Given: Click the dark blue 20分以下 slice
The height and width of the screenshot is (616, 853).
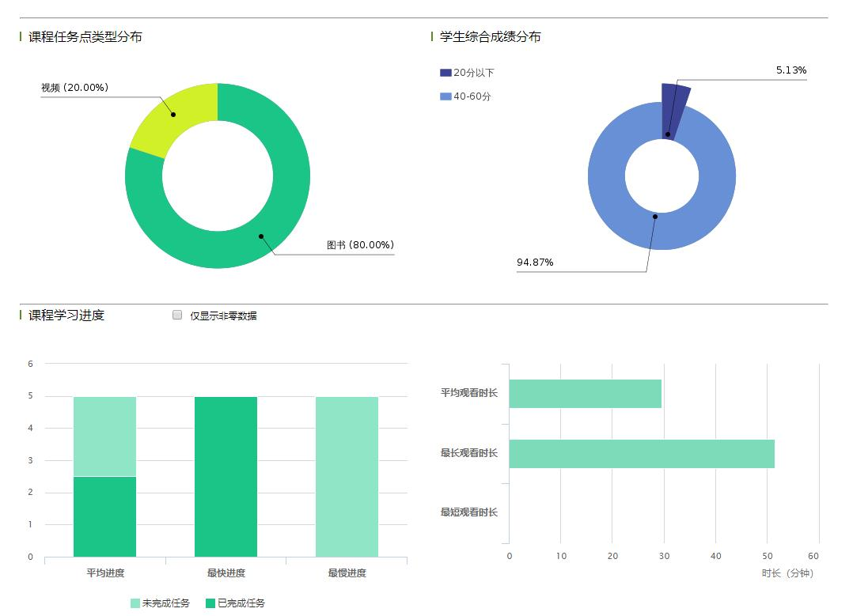Looking at the screenshot, I should [673, 107].
